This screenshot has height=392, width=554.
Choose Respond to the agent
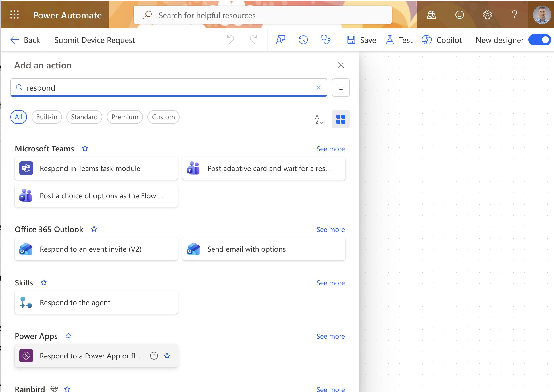coord(96,302)
